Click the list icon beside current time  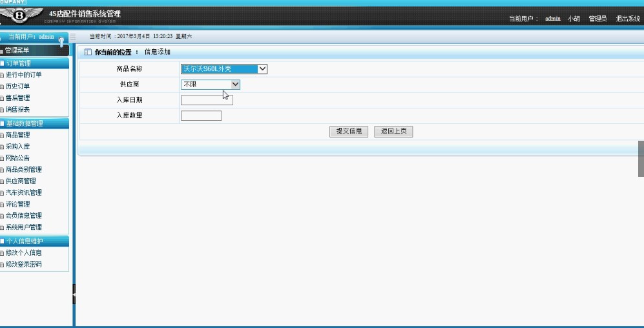click(x=73, y=37)
